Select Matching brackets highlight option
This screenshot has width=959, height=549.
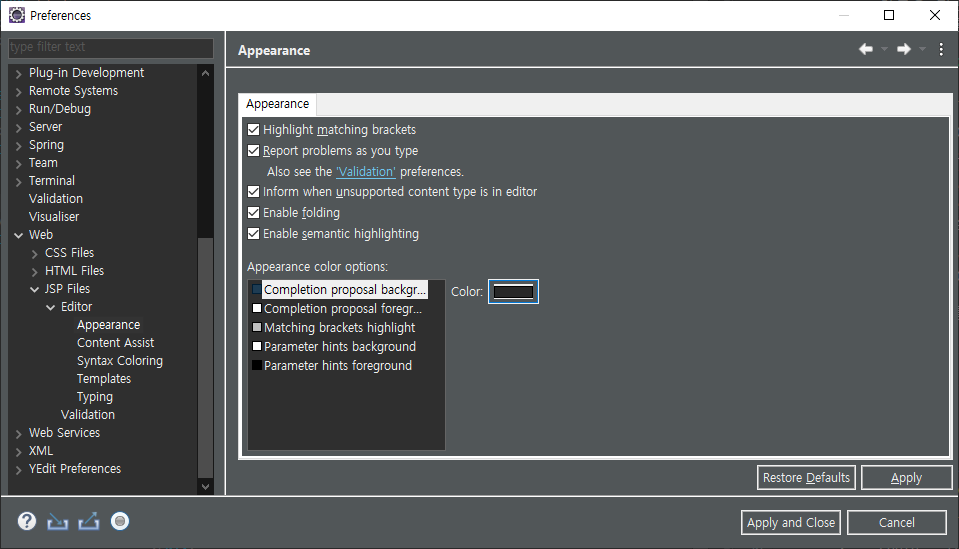pyautogui.click(x=334, y=328)
